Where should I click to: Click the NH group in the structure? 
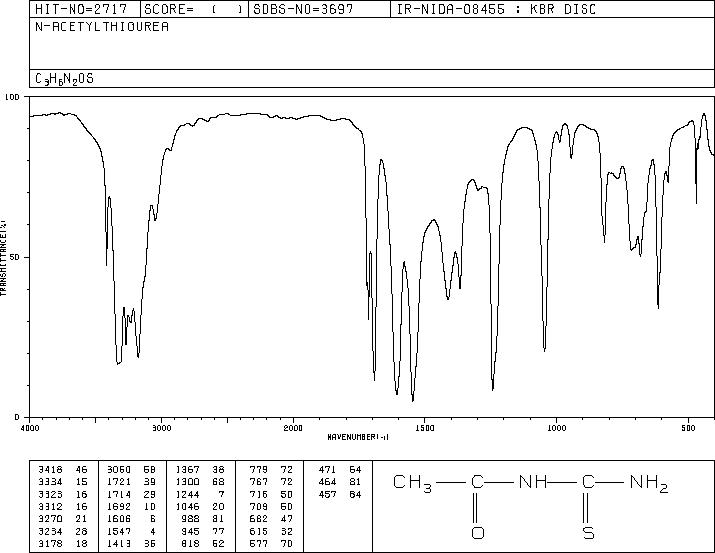533,482
